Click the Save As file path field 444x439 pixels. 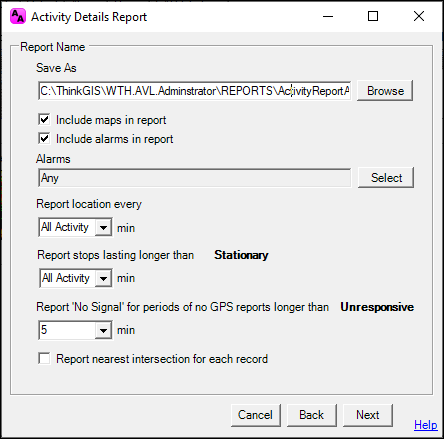point(195,91)
